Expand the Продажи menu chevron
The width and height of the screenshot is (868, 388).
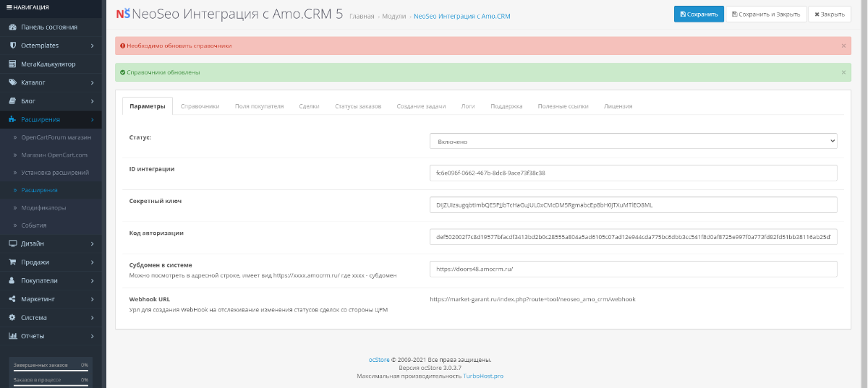click(93, 262)
